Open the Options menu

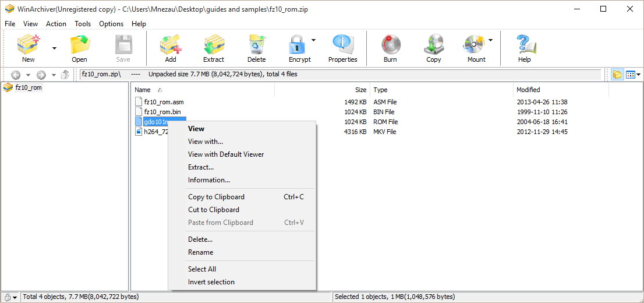tap(111, 24)
